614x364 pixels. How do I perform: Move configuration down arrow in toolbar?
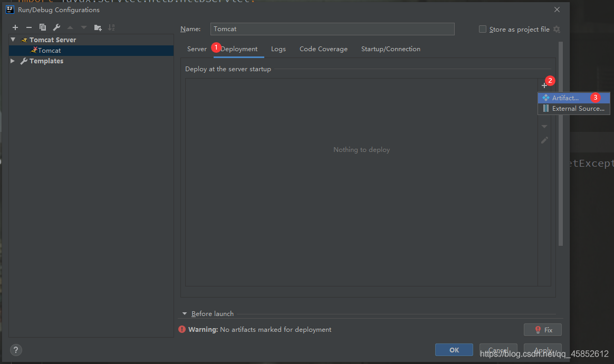[84, 27]
